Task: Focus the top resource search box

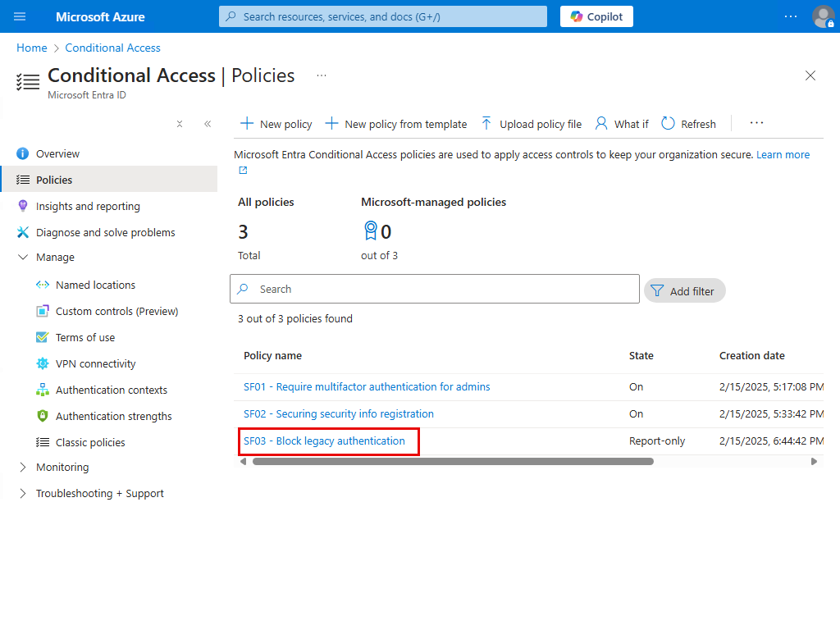Action: coord(383,16)
